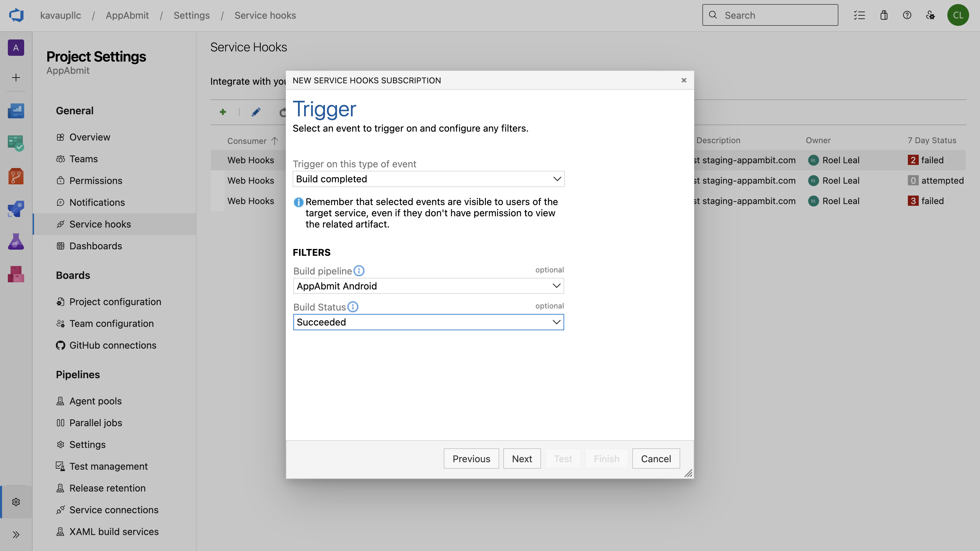The width and height of the screenshot is (980, 551).
Task: Open the Marketplace shopping bag icon
Action: point(884,15)
